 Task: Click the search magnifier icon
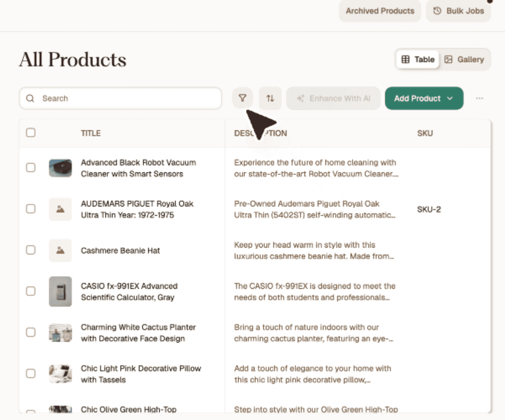click(30, 98)
